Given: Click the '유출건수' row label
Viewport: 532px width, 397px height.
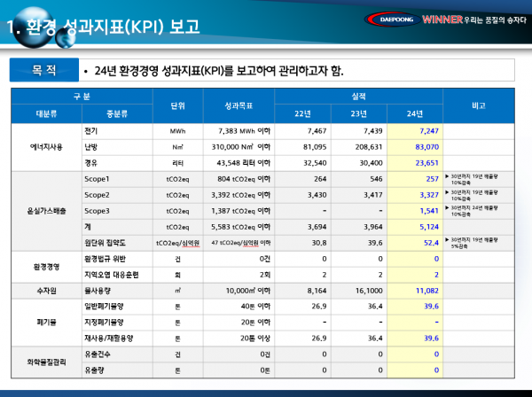Looking at the screenshot, I should tap(98, 354).
